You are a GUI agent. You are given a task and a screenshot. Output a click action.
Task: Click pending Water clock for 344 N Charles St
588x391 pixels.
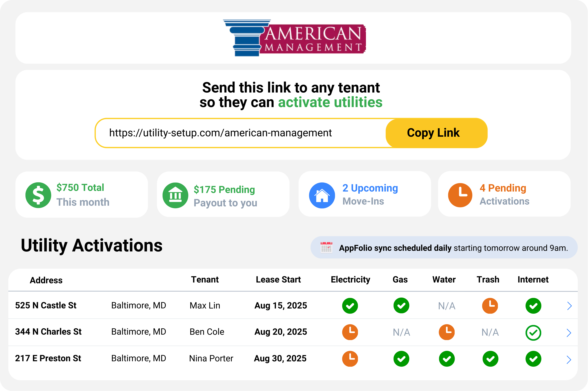tap(447, 332)
